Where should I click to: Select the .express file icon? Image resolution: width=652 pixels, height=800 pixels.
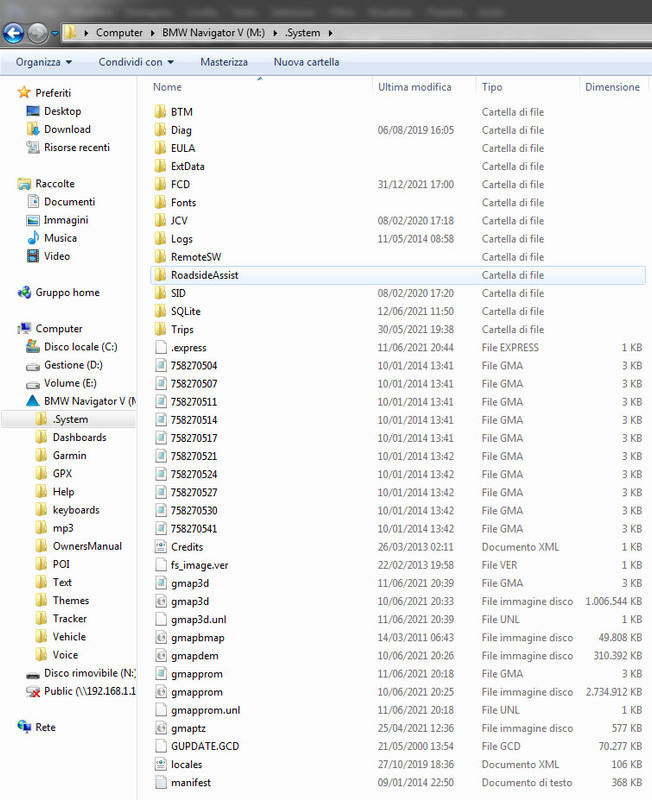tap(161, 347)
